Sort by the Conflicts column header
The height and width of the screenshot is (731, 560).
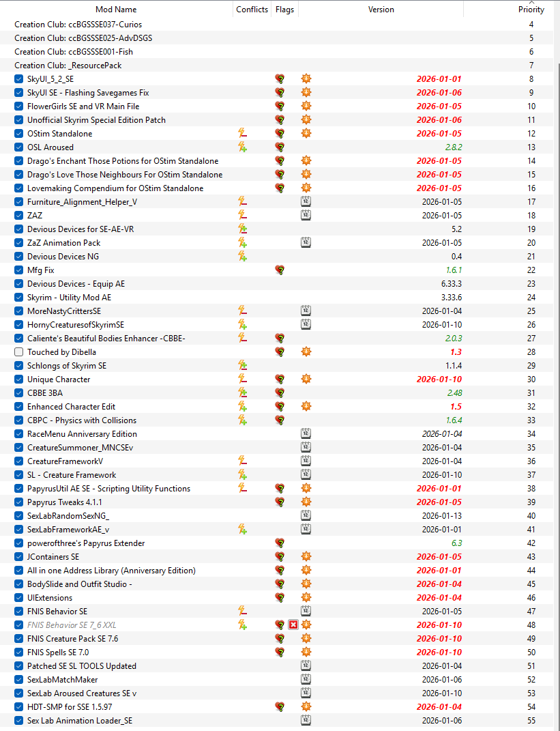point(252,10)
